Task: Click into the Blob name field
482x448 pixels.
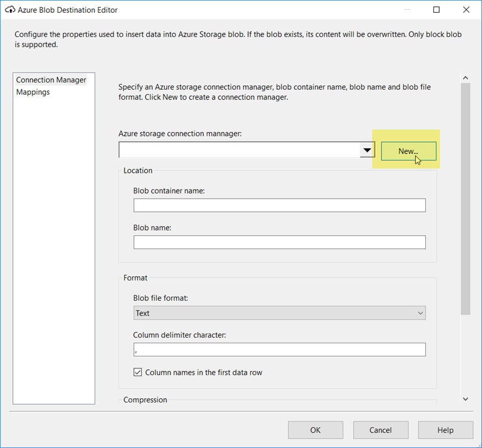Action: point(279,242)
